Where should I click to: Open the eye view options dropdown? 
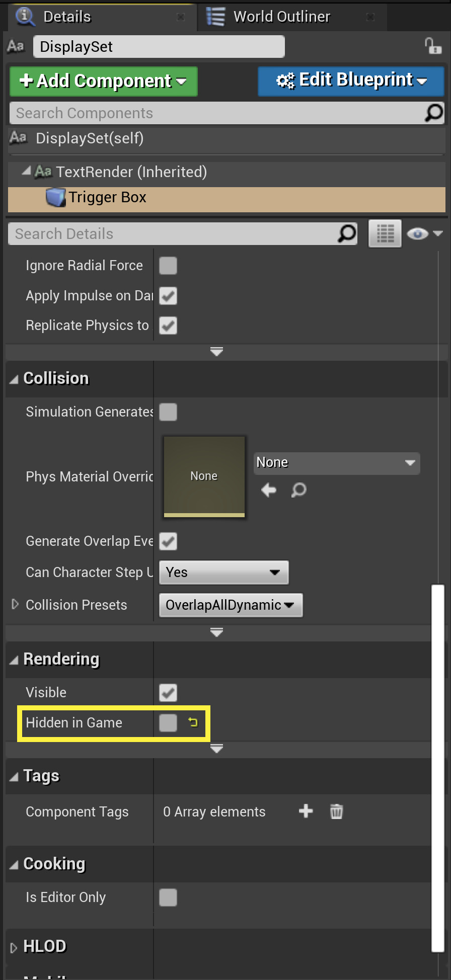tap(424, 233)
